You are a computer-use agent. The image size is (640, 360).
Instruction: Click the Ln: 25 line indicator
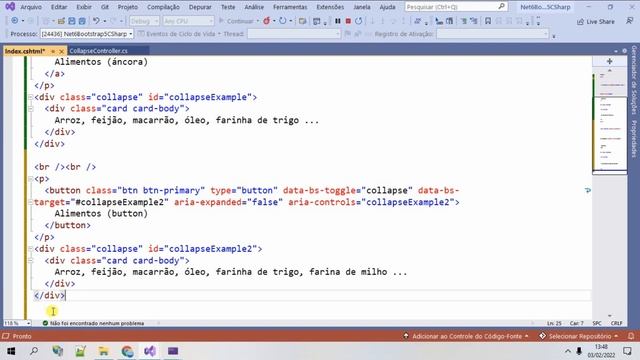click(554, 323)
